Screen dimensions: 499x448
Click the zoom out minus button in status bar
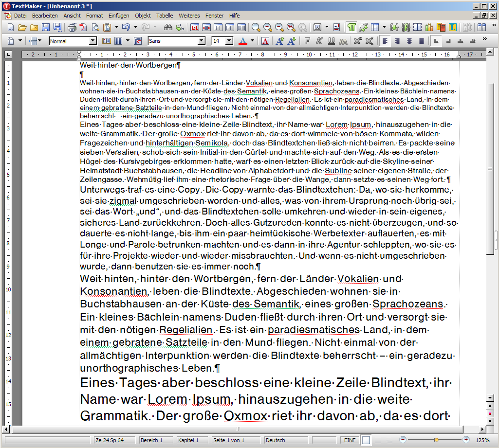pyautogui.click(x=403, y=440)
